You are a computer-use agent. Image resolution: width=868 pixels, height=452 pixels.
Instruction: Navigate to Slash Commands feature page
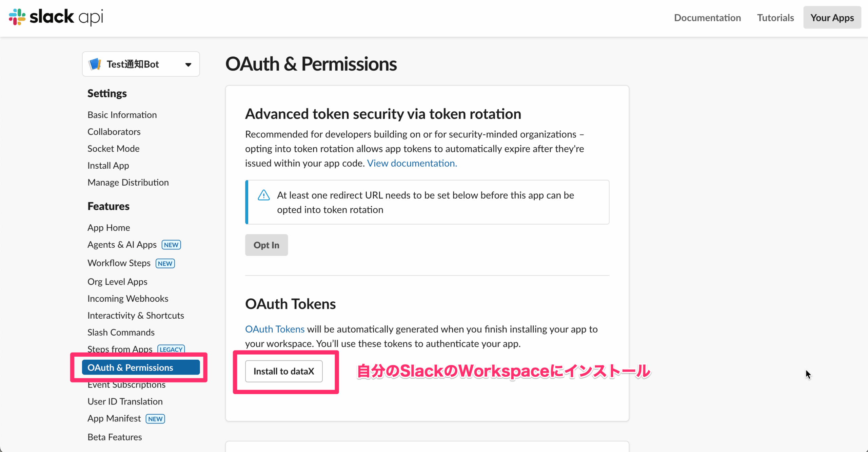[121, 332]
